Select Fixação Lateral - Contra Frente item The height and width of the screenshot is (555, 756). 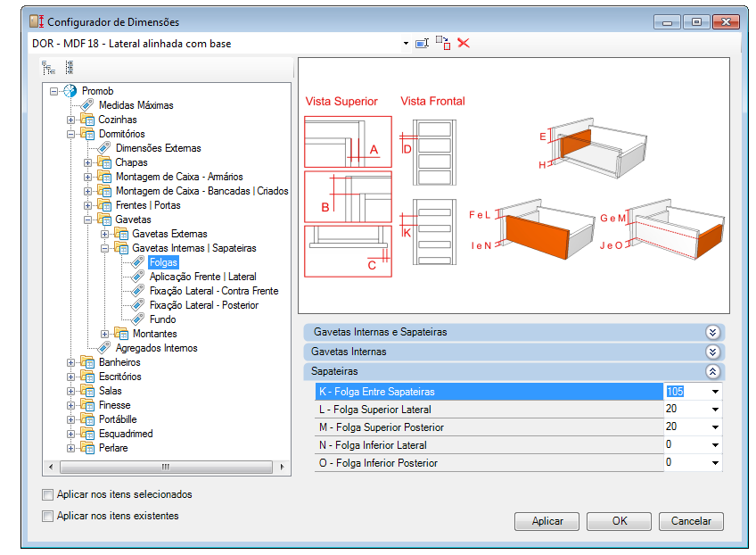click(214, 291)
